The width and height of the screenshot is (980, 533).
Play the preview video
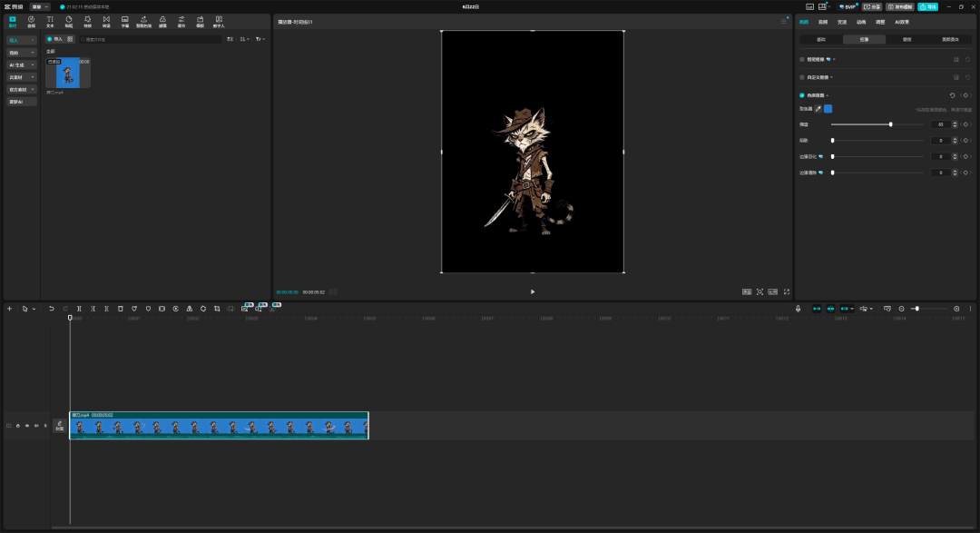pyautogui.click(x=533, y=291)
